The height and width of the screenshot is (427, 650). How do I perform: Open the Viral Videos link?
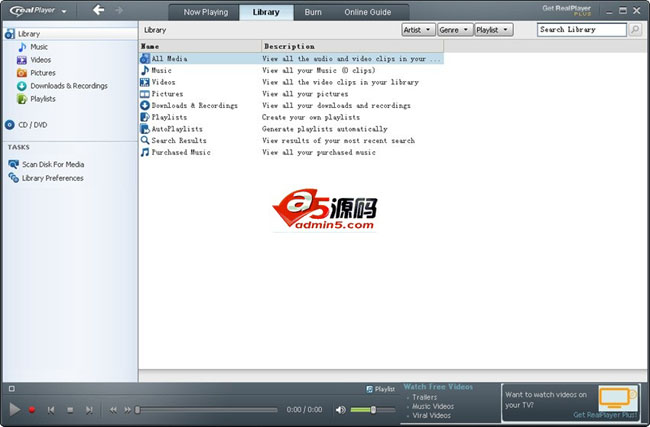tap(431, 415)
